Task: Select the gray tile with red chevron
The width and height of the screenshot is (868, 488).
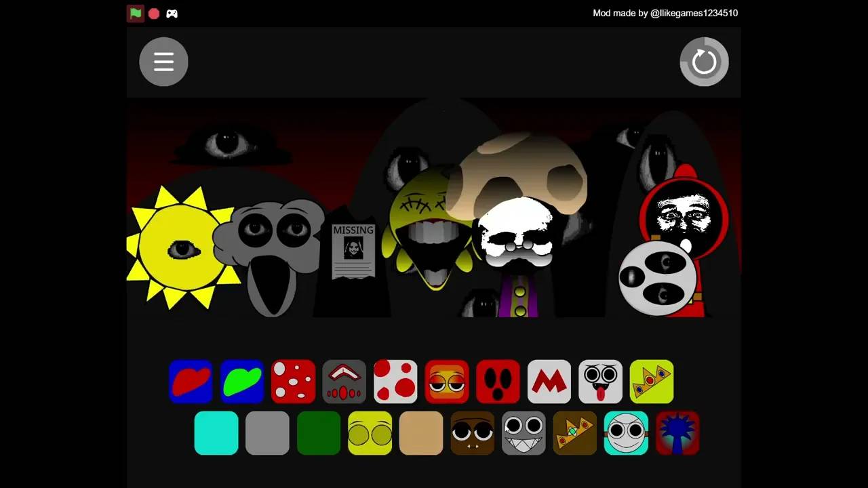Action: (344, 382)
